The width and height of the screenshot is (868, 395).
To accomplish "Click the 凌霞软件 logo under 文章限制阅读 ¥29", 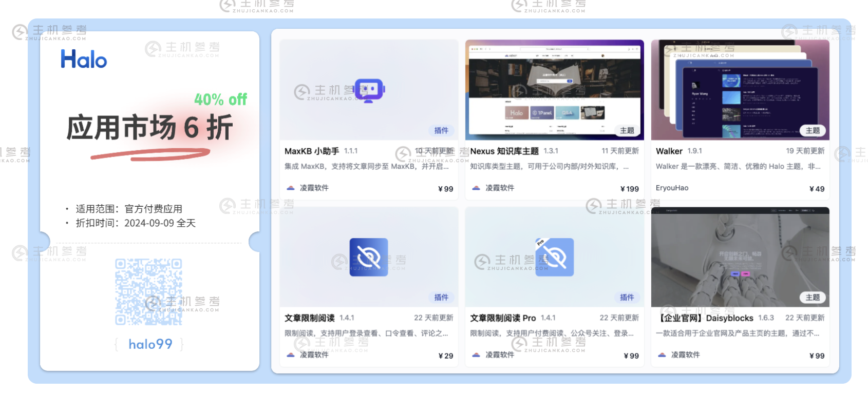I will 291,354.
